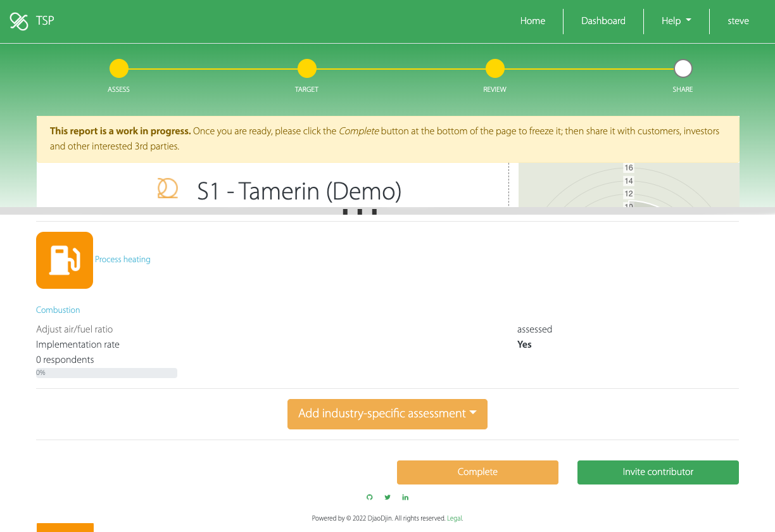Image resolution: width=775 pixels, height=532 pixels.
Task: Click the 0% respondents progress bar
Action: point(106,373)
